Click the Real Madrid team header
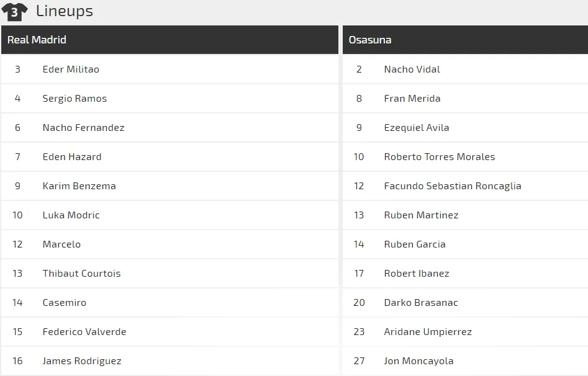Screen dimensions: 588x376 [x=37, y=40]
